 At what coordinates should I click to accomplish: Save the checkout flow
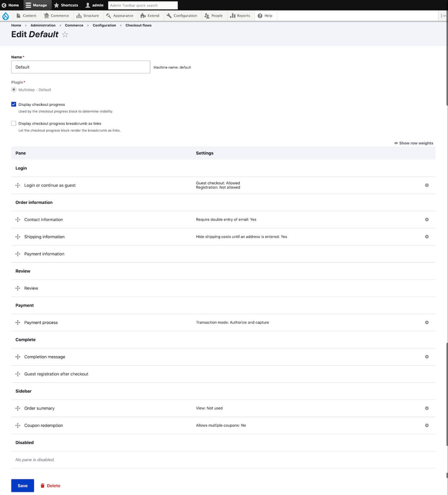coord(23,486)
